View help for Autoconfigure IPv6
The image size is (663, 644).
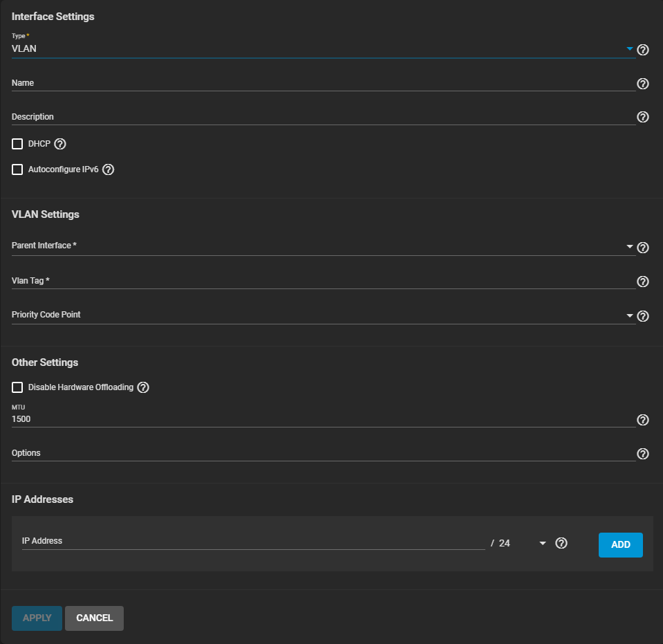108,169
